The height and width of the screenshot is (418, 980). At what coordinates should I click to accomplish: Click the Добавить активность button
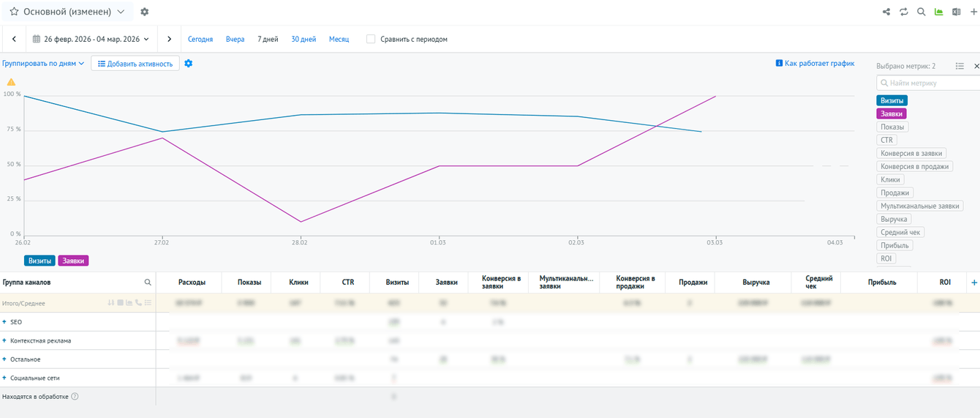[135, 64]
